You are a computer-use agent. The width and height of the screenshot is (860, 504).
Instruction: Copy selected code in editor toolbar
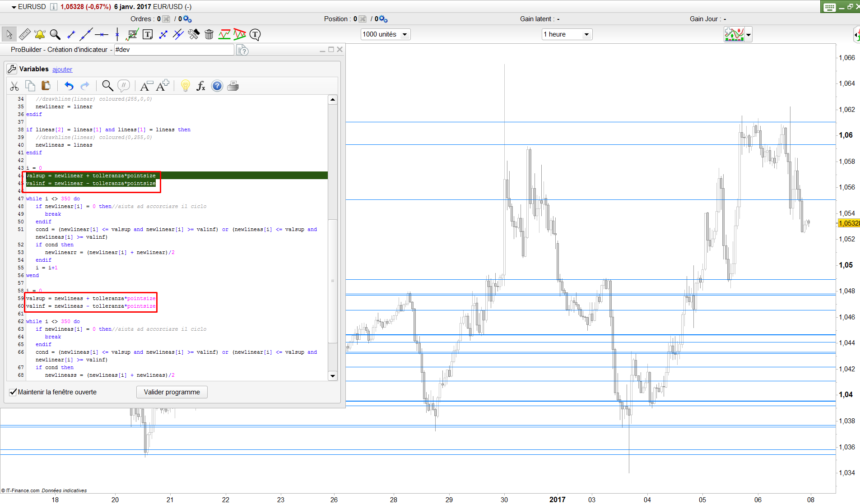pyautogui.click(x=30, y=86)
